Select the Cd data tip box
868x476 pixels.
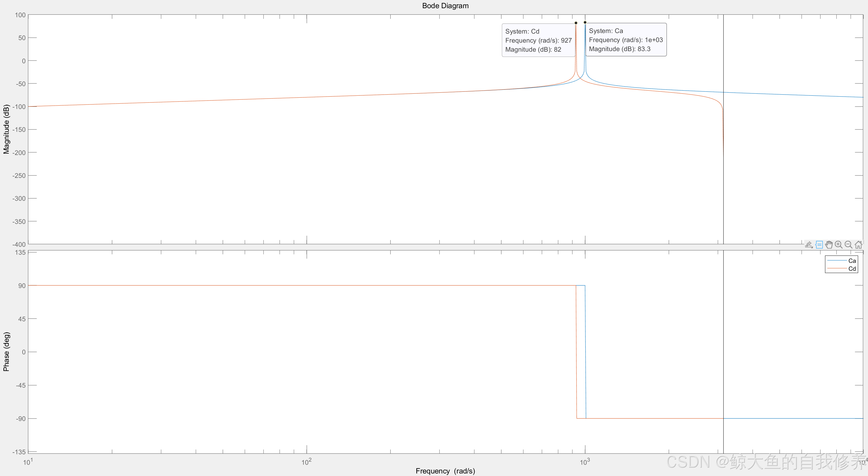[x=538, y=40]
